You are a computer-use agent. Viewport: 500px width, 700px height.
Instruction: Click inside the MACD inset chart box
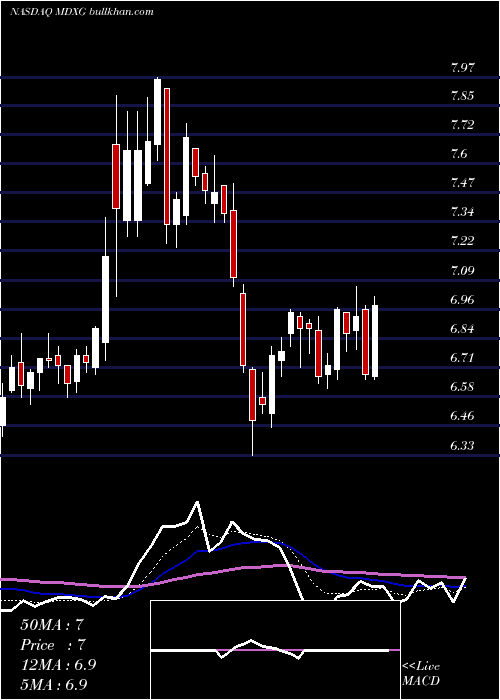pyautogui.click(x=275, y=650)
